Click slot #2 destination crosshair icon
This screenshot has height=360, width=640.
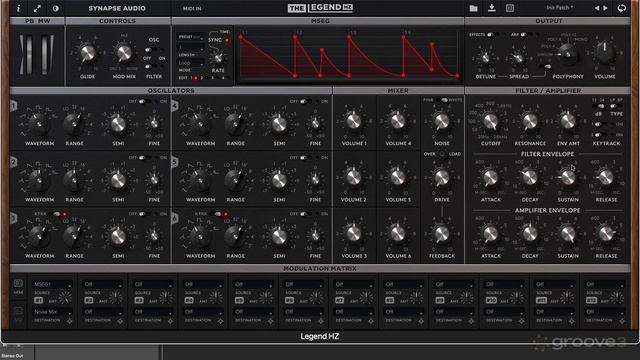[x=120, y=321]
